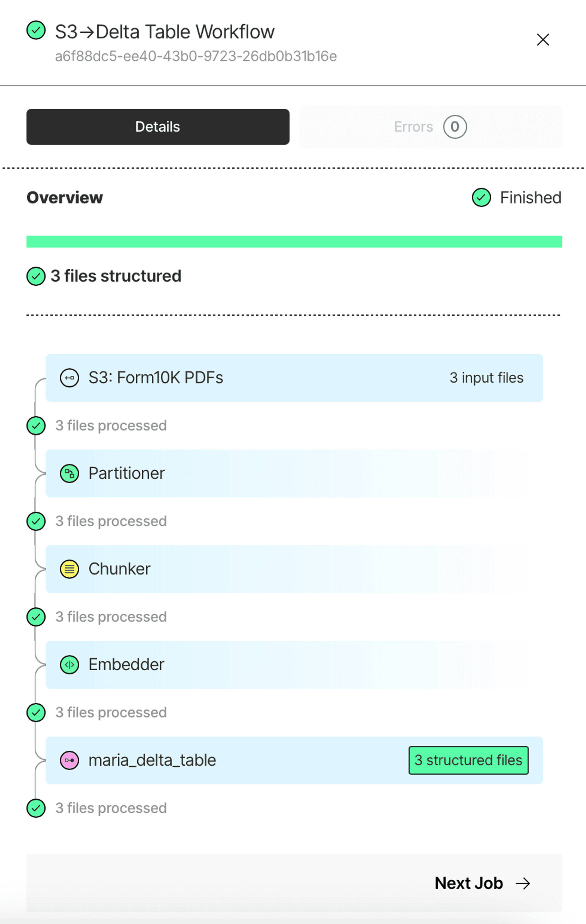
Task: Click the yellow Chunker node icon
Action: (70, 569)
